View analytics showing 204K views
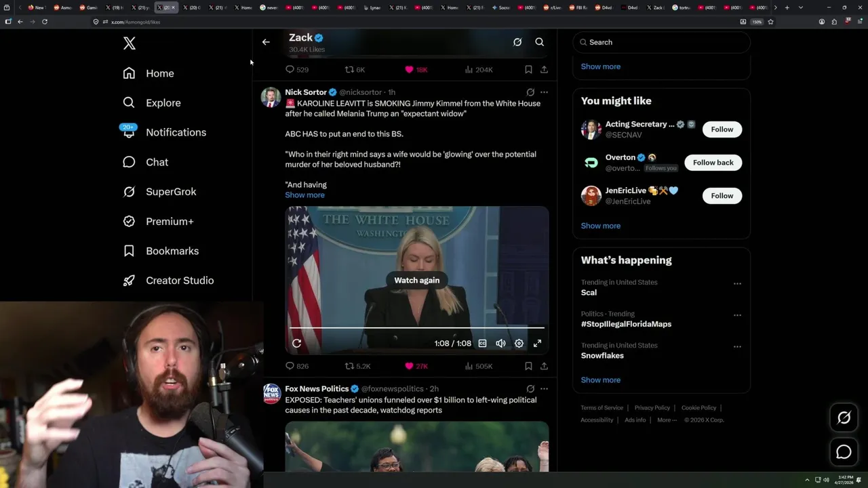868x488 pixels. click(x=479, y=70)
